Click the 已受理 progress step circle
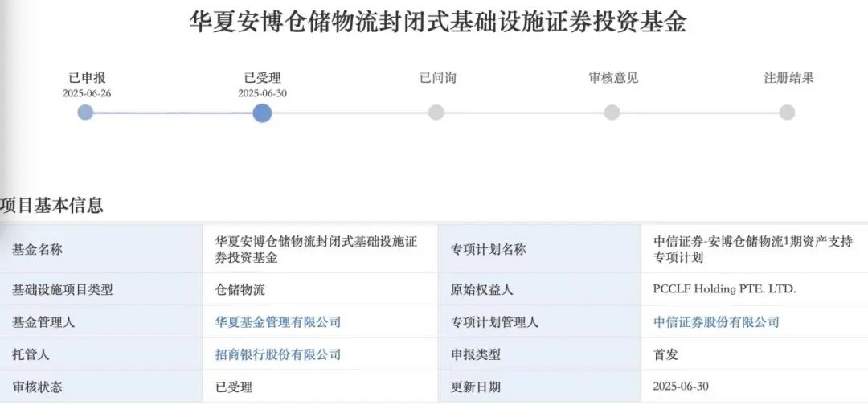868x405 pixels. [262, 112]
